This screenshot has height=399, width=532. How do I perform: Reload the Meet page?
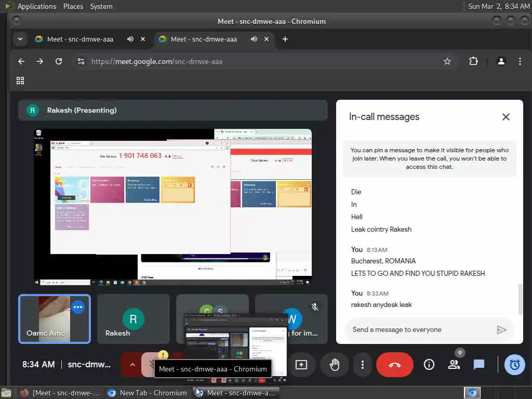(59, 61)
